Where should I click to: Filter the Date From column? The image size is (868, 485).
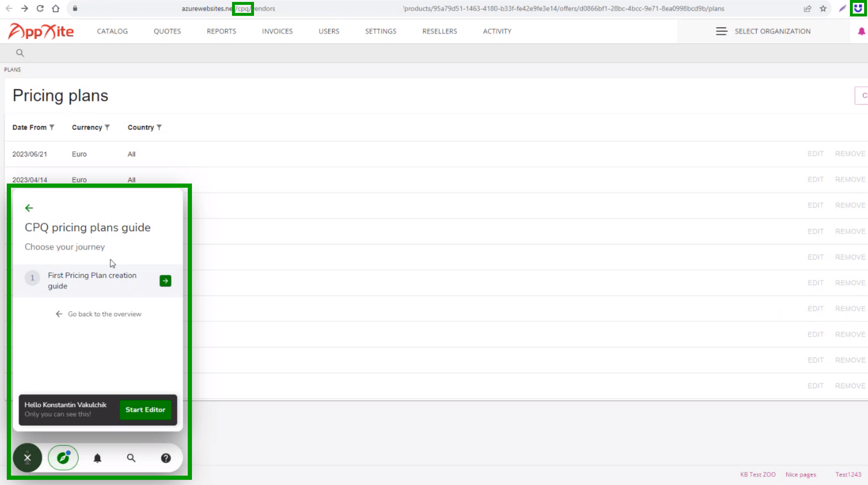52,127
